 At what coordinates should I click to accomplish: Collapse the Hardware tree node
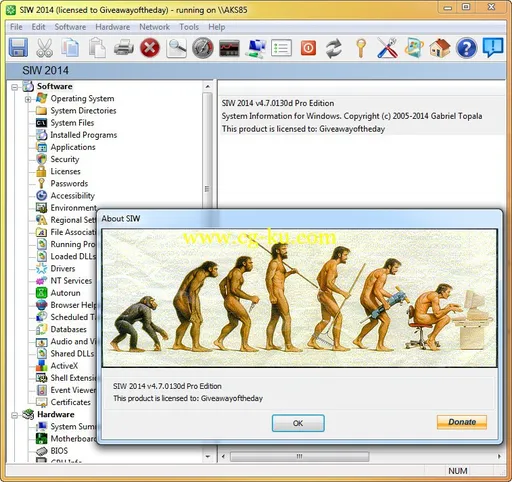14,415
